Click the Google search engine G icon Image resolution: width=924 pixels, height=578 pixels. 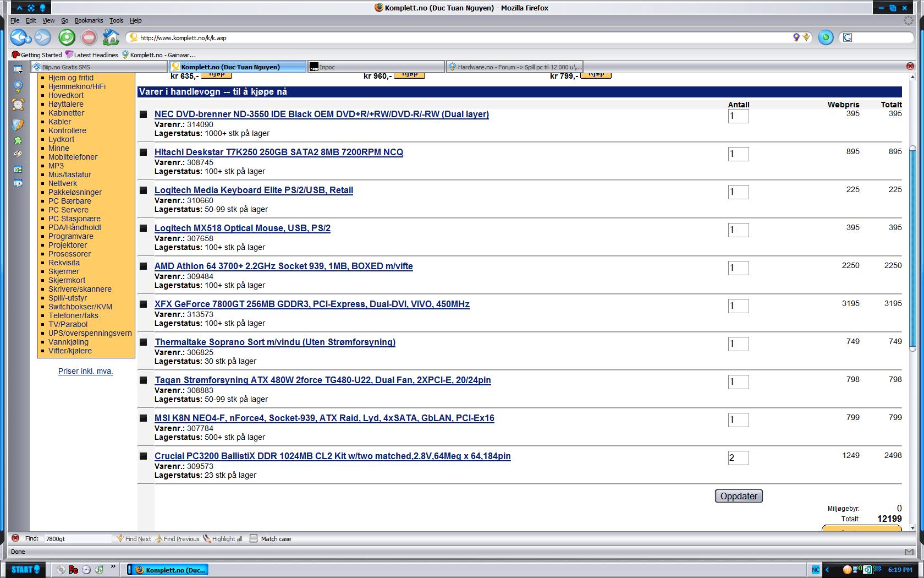pos(848,37)
